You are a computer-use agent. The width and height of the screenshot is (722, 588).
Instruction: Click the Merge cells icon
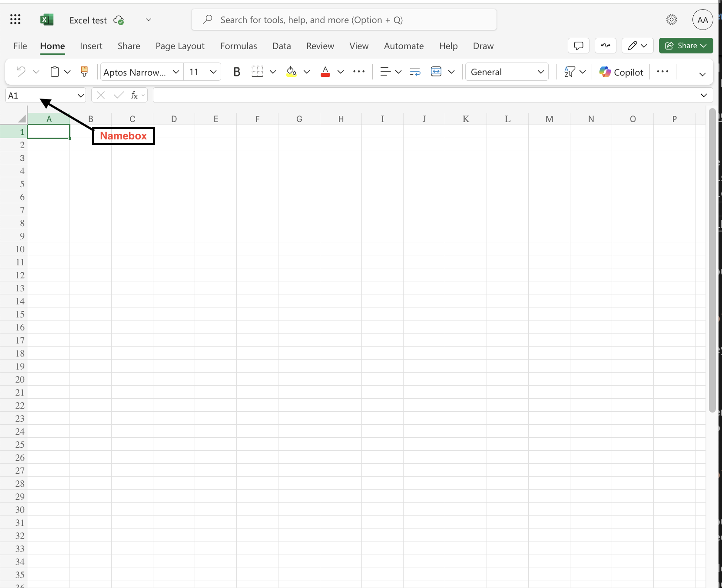point(437,72)
